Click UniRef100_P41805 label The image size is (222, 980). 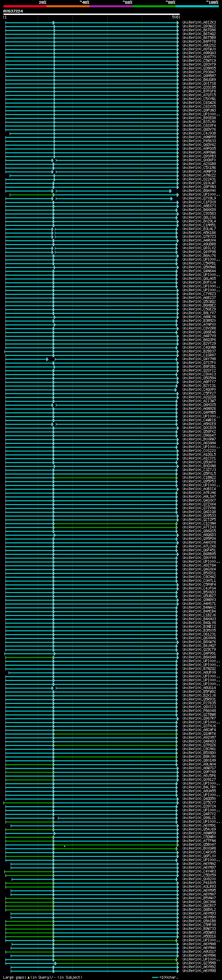(x=199, y=883)
